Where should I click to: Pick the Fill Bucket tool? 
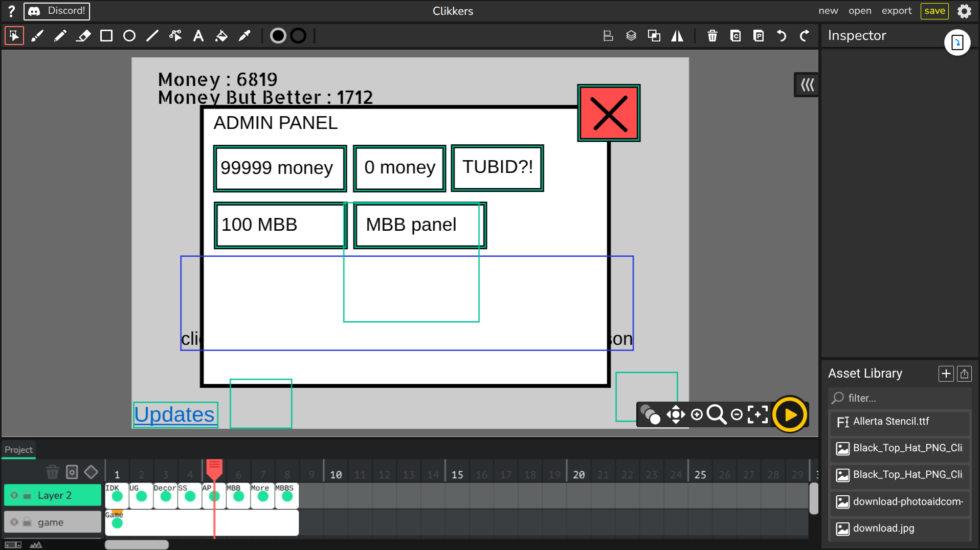221,36
